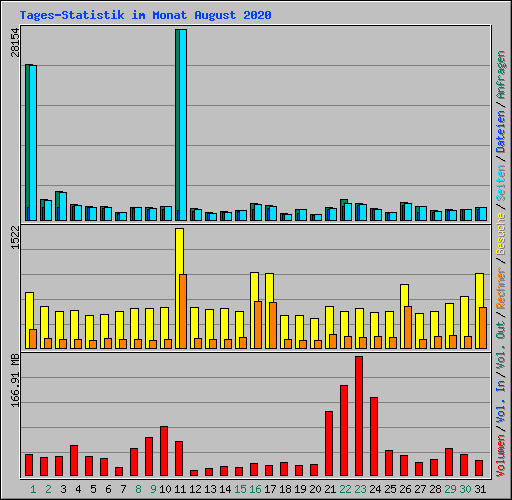Click the chart title 'Tages-Statistik im Monat August 2020'
512x500 pixels.
click(145, 15)
